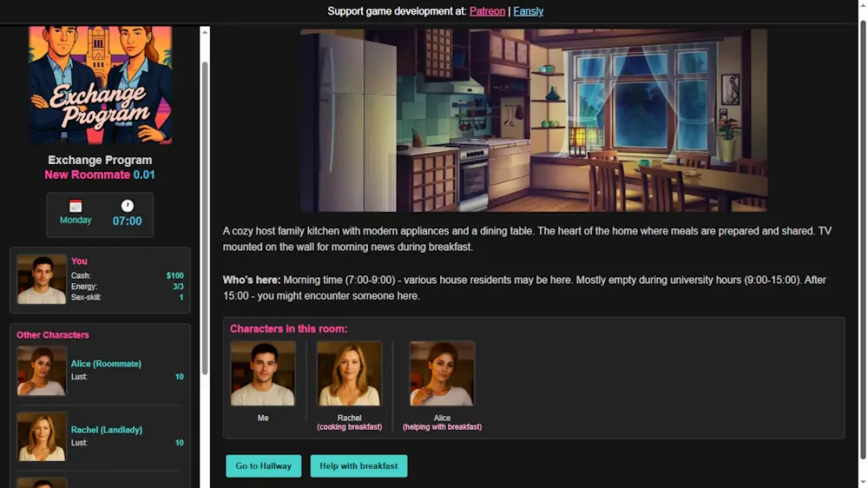The height and width of the screenshot is (488, 868).
Task: Click Rachel's avatar in Other Characters
Action: [x=42, y=437]
